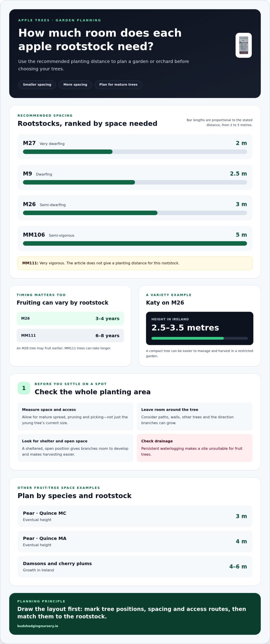Click the nursery thumbnail image in header

244,45
